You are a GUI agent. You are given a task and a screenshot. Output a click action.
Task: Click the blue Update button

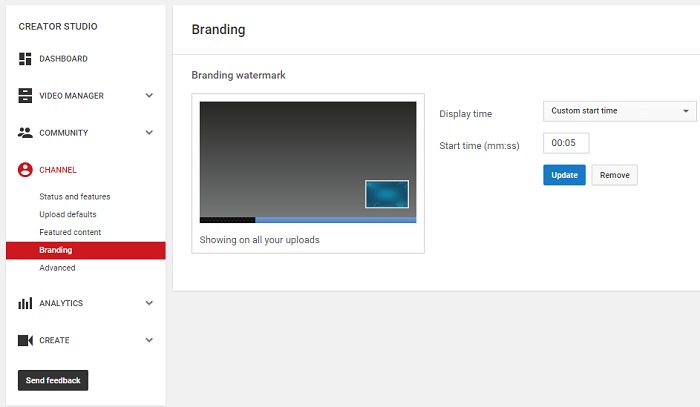click(x=564, y=175)
